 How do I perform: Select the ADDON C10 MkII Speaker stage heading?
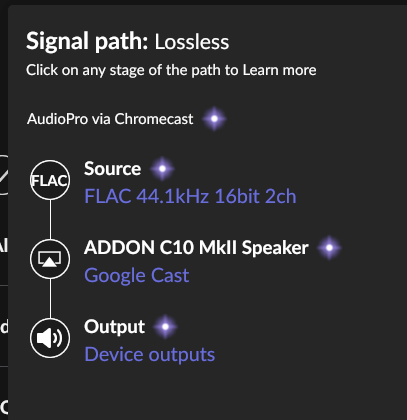[196, 248]
